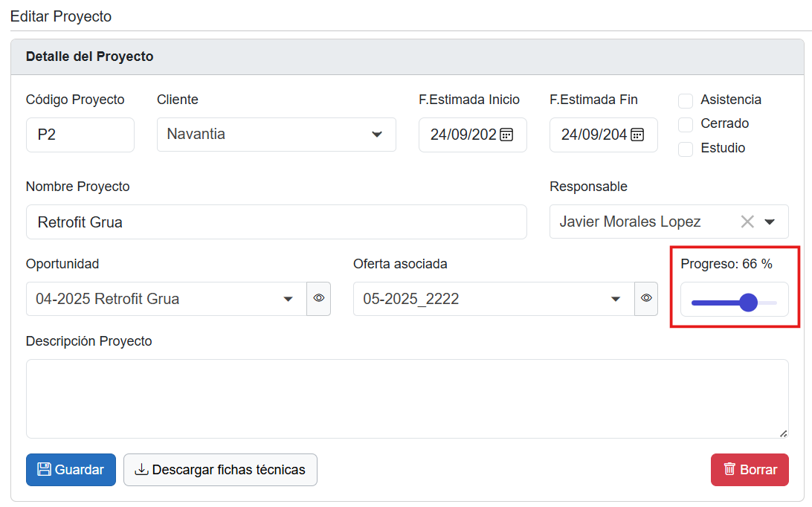812x507 pixels.
Task: View the Oportunidad details eye icon
Action: tap(319, 298)
